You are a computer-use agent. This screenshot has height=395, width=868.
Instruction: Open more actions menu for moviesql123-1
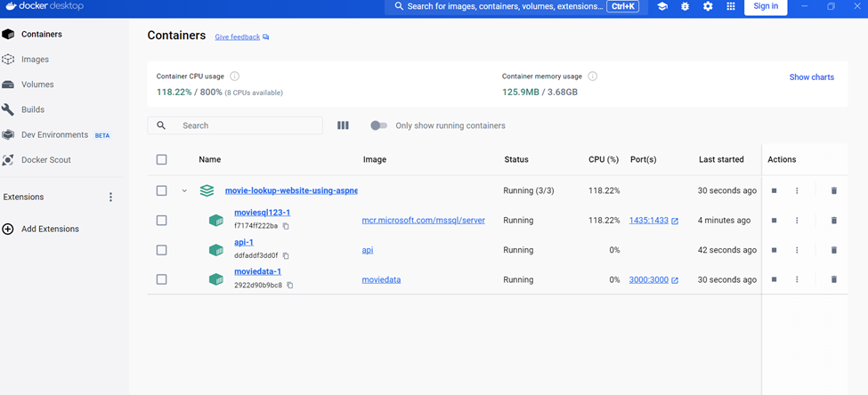pyautogui.click(x=797, y=220)
